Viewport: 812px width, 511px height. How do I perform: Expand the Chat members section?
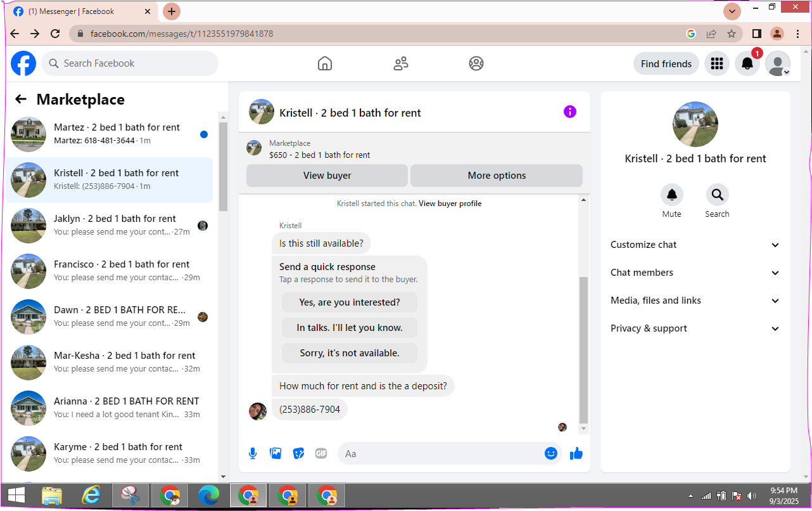695,273
